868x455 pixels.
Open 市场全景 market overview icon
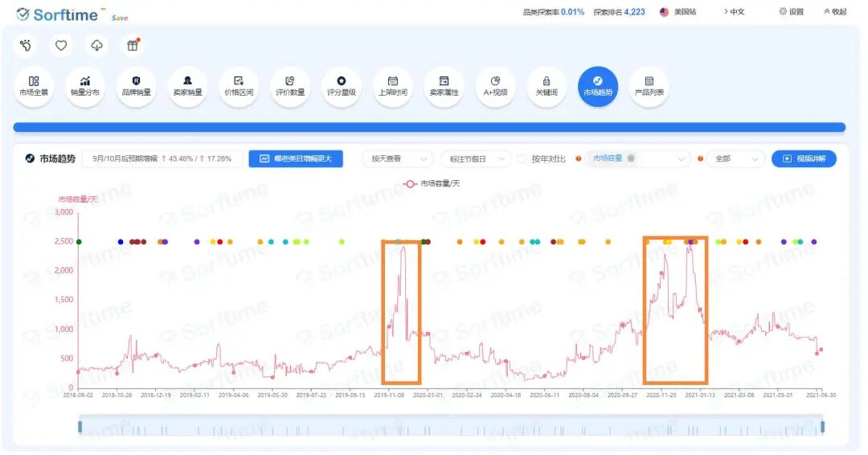(x=34, y=86)
